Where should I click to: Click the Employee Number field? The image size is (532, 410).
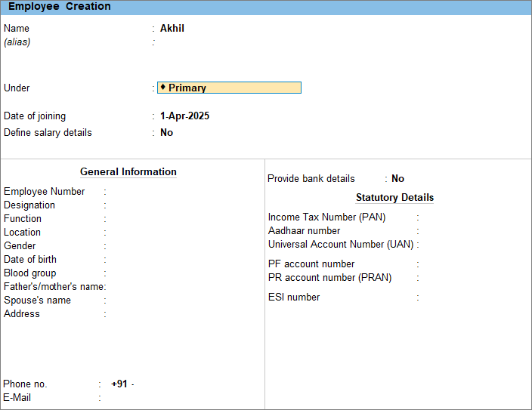coord(151,192)
